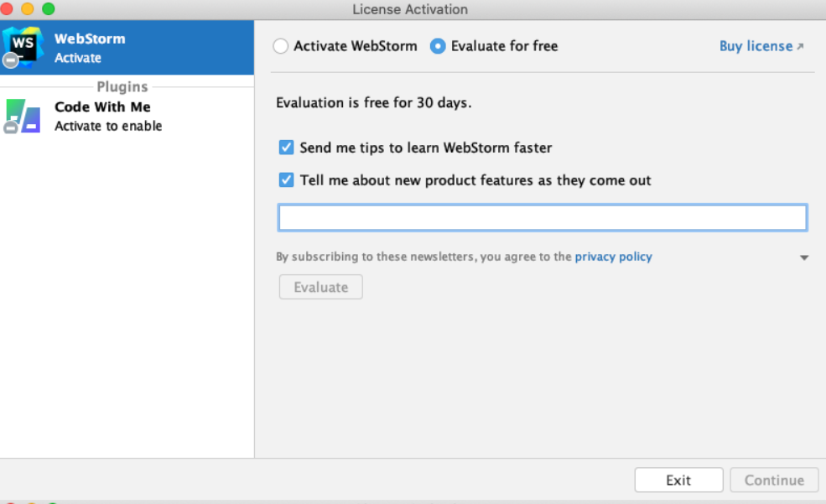Disable the new product features newsletter checkbox
826x504 pixels.
(x=287, y=180)
